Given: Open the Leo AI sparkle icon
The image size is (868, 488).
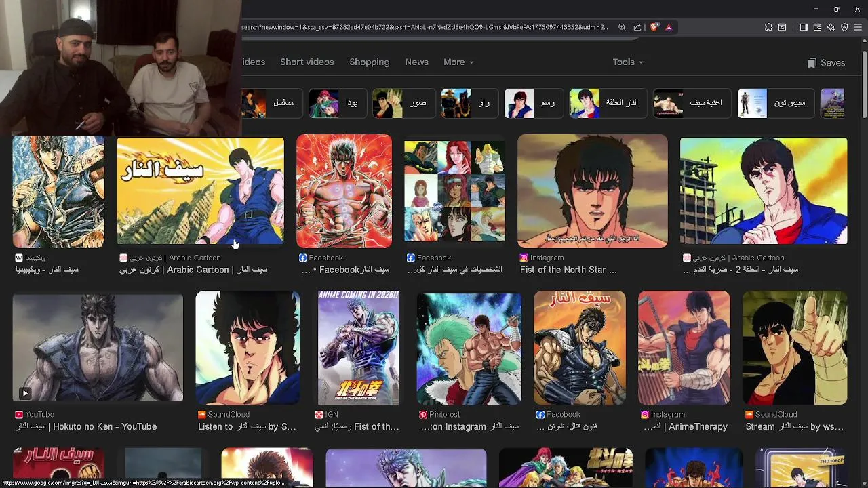Looking at the screenshot, I should coord(831,27).
